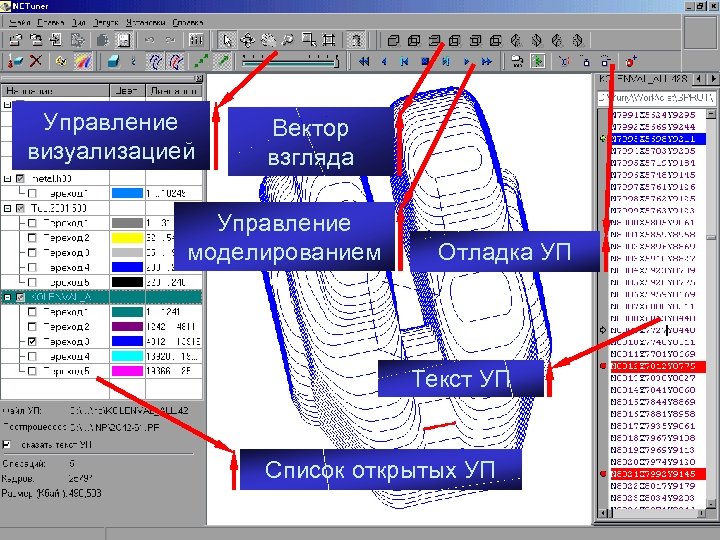Select the blue highlighted NC code line
The image size is (720, 540).
[657, 138]
